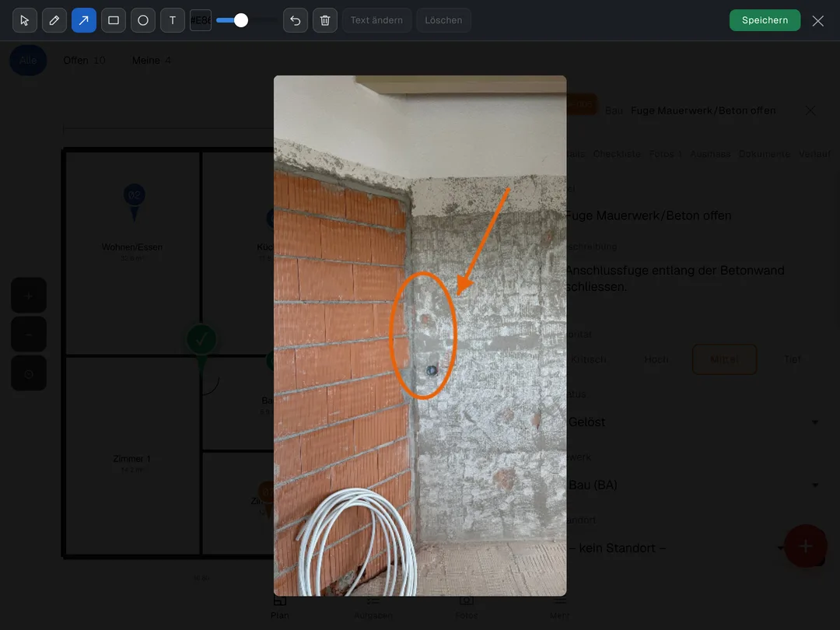Select the rectangle shape tool
This screenshot has height=630, width=840.
point(114,20)
